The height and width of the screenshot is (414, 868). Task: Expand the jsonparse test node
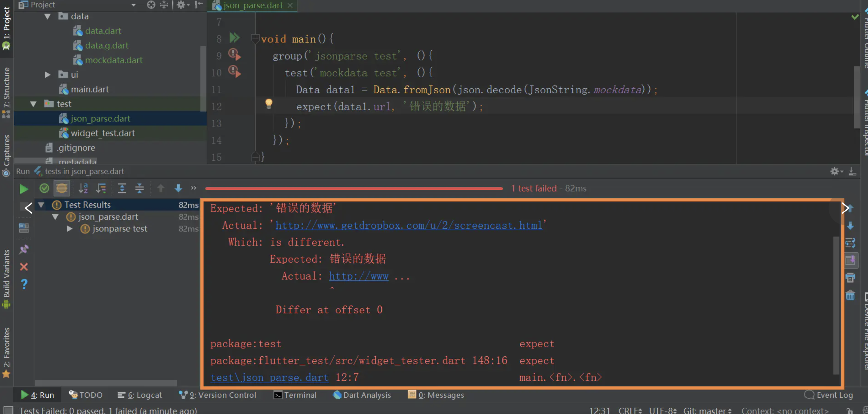[x=70, y=229]
